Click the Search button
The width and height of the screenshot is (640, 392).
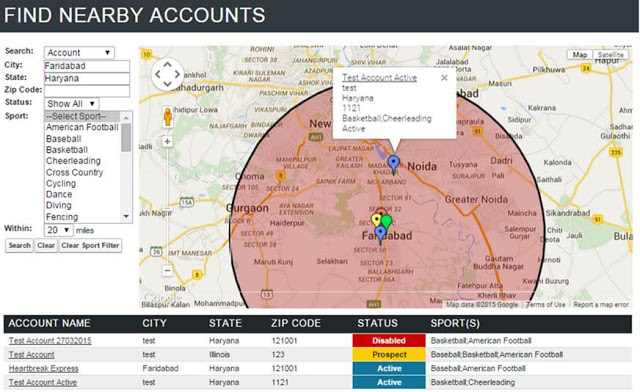coord(19,245)
